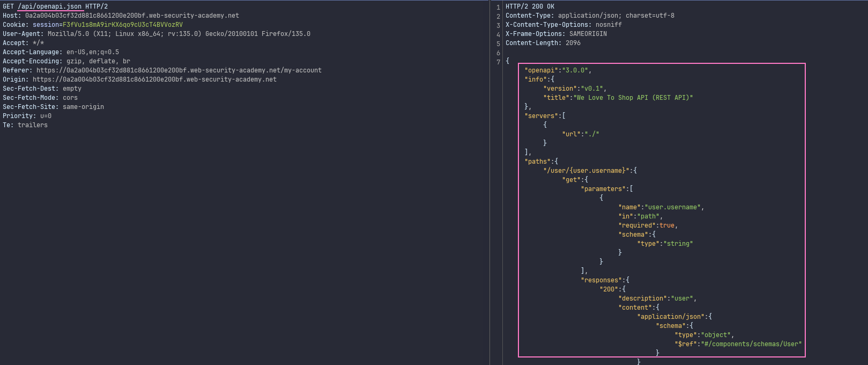Click Sec-Fetch-Mode: cors header
The height and width of the screenshot is (365, 868).
40,98
